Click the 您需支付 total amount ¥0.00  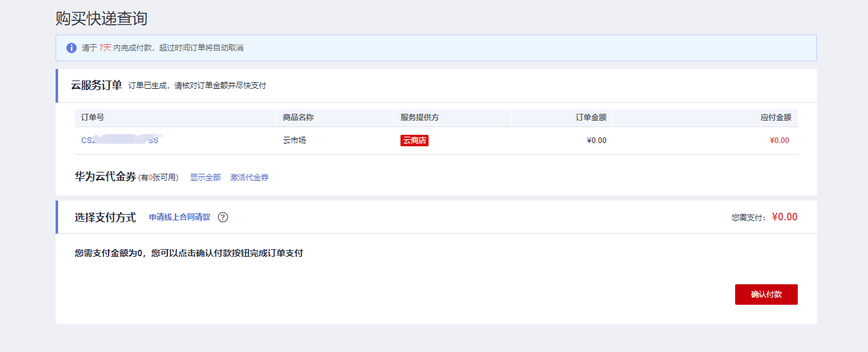784,217
